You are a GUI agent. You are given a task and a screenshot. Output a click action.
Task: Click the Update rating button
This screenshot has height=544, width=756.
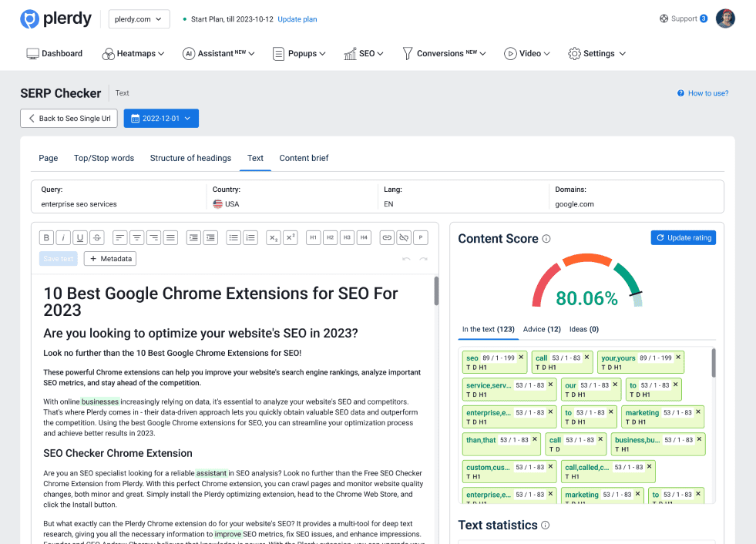point(683,238)
